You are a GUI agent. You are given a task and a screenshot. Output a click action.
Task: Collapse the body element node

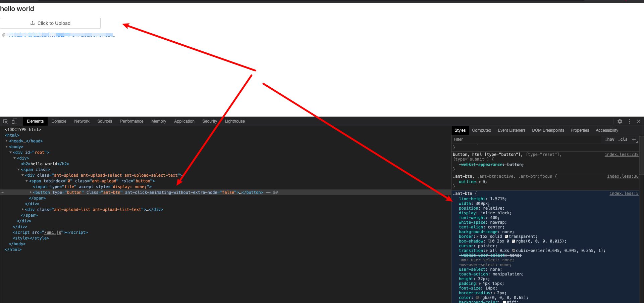point(6,147)
